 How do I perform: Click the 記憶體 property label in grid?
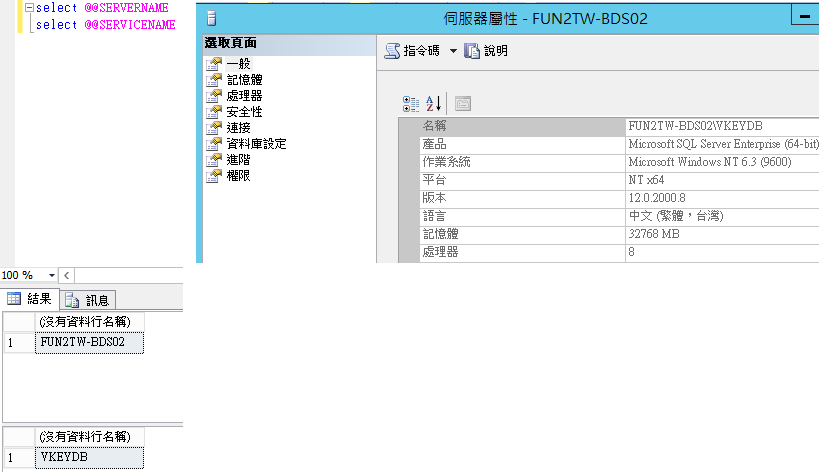[440, 234]
